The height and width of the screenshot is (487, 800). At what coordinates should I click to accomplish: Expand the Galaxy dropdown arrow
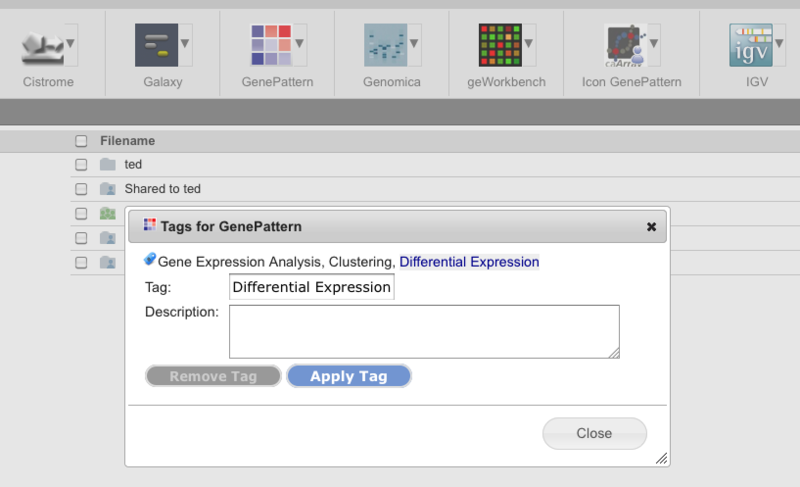(x=185, y=43)
